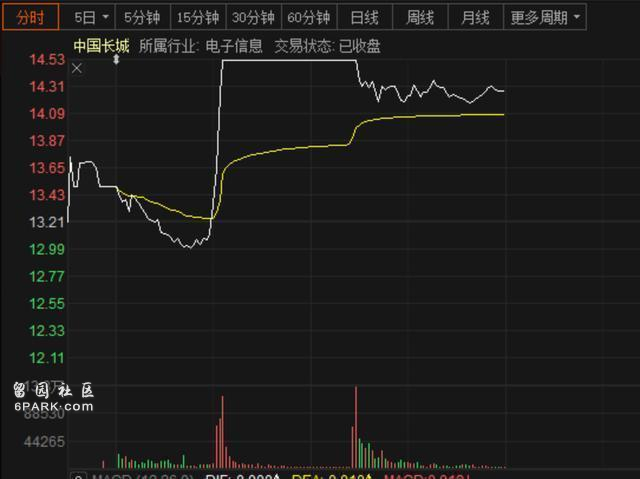640x479 pixels.
Task: Switch chart to 5分钟 period
Action: [141, 17]
